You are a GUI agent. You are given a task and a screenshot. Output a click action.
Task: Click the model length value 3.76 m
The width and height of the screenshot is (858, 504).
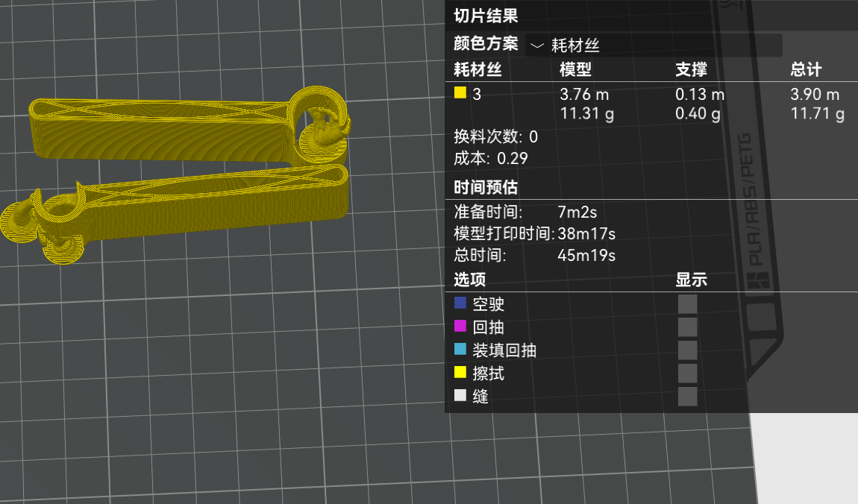584,95
